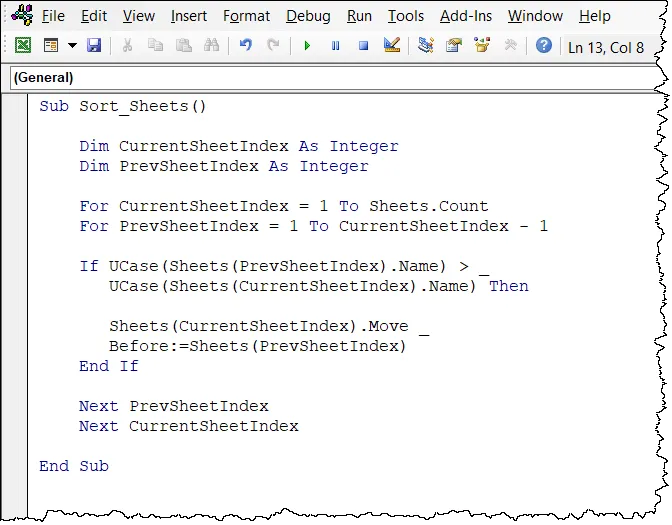Click the Find binoculars icon

click(212, 46)
